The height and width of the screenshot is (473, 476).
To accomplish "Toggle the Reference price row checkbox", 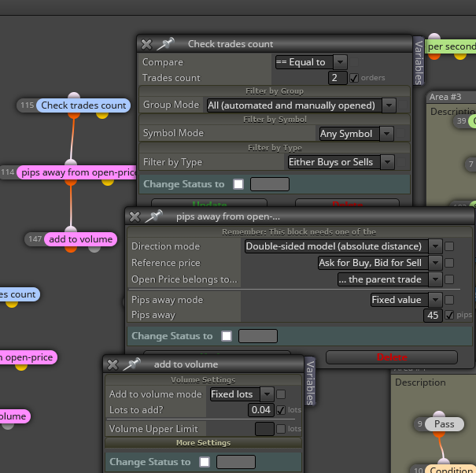I will click(449, 263).
